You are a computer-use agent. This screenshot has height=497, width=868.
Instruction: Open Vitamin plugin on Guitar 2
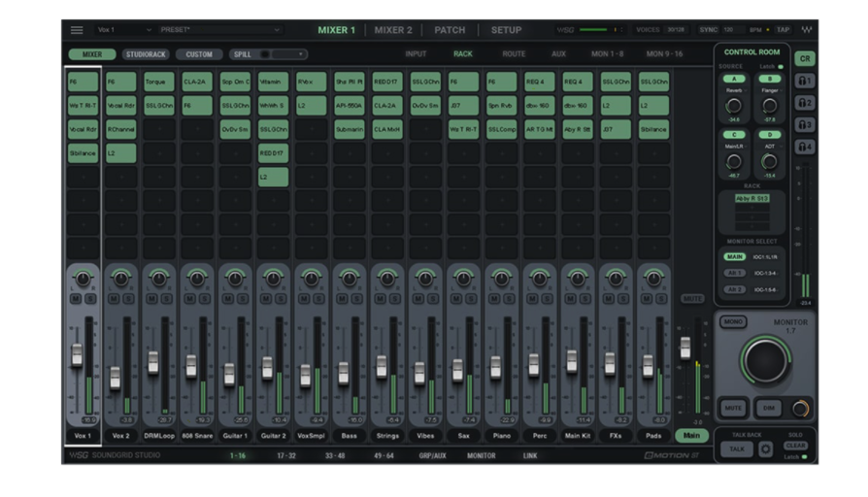[x=273, y=82]
